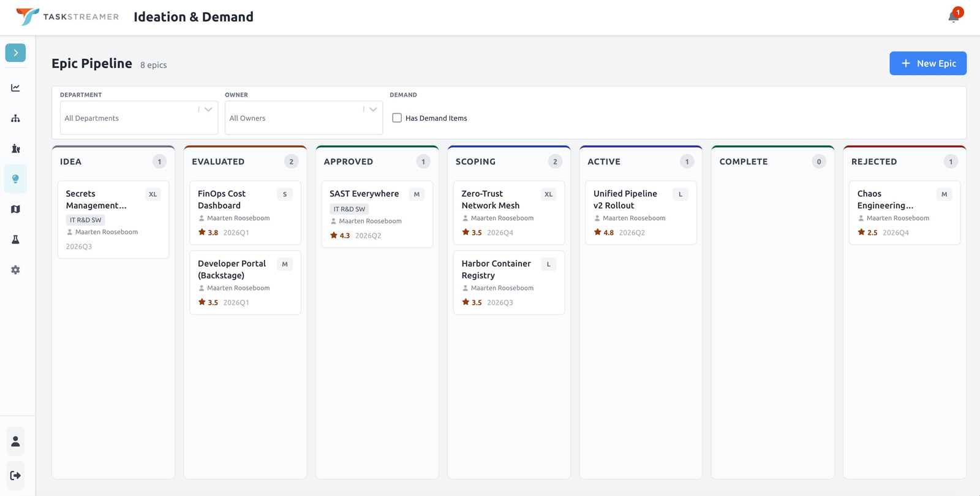Click the 2026Q3 quarter on Secrets Management
This screenshot has height=496, width=980.
point(79,246)
